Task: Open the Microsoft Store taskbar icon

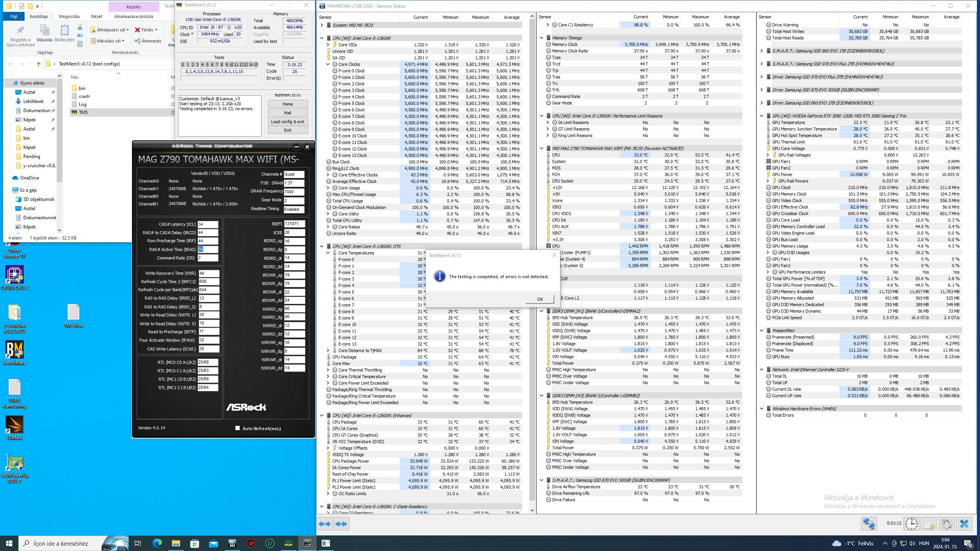Action: [x=194, y=543]
